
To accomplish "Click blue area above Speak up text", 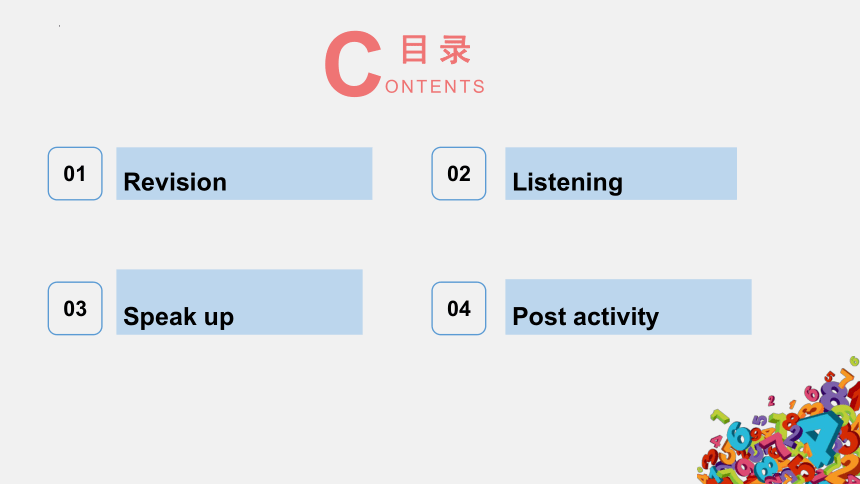I will tap(239, 285).
